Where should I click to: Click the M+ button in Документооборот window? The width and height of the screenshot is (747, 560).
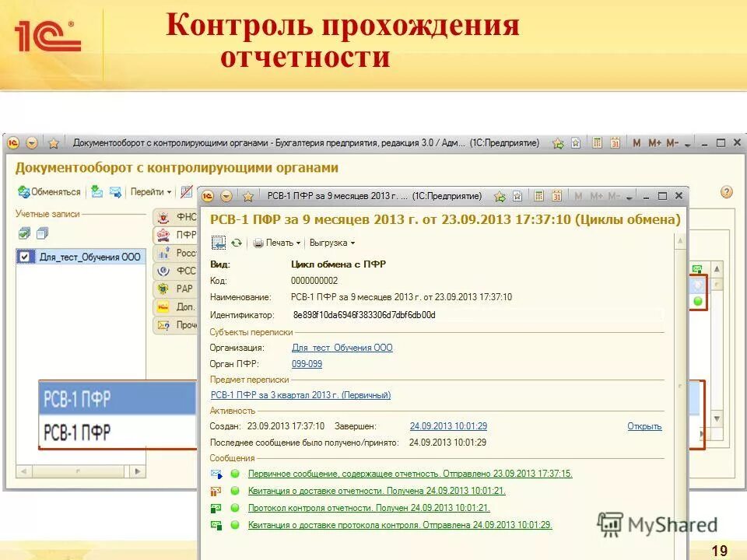pos(654,142)
